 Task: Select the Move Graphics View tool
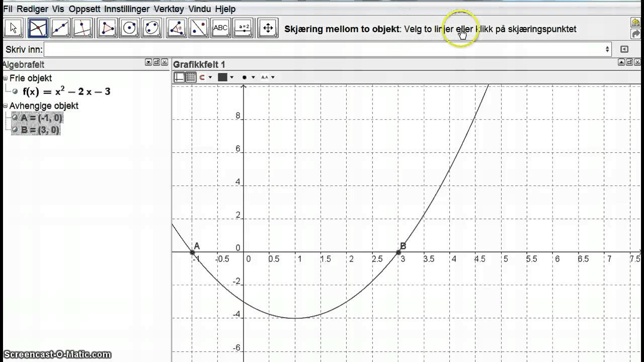tap(268, 28)
